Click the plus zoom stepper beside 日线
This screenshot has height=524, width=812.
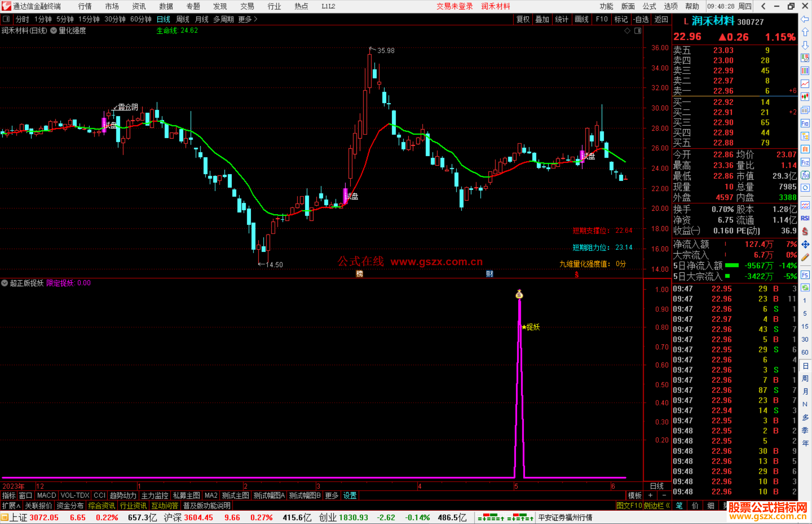[x=650, y=495]
